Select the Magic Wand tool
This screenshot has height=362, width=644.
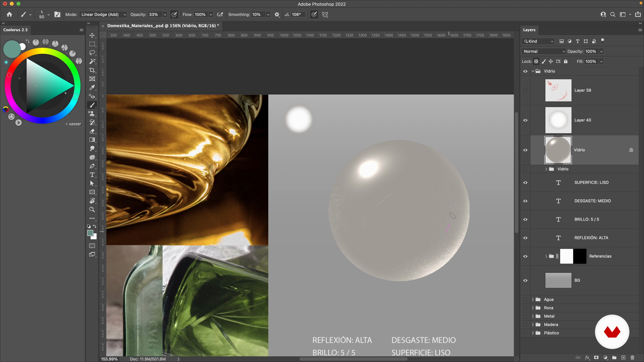92,62
